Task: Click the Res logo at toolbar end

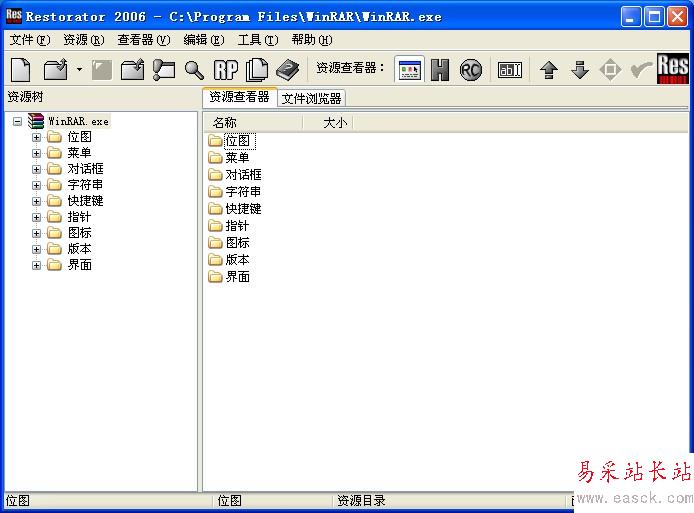Action: pyautogui.click(x=673, y=69)
